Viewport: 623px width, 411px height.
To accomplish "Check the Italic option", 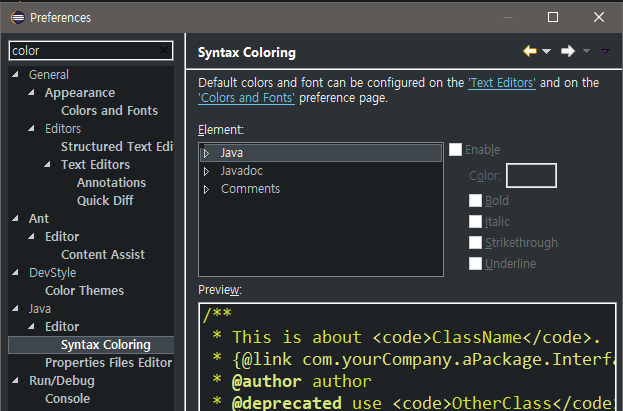I will [476, 221].
